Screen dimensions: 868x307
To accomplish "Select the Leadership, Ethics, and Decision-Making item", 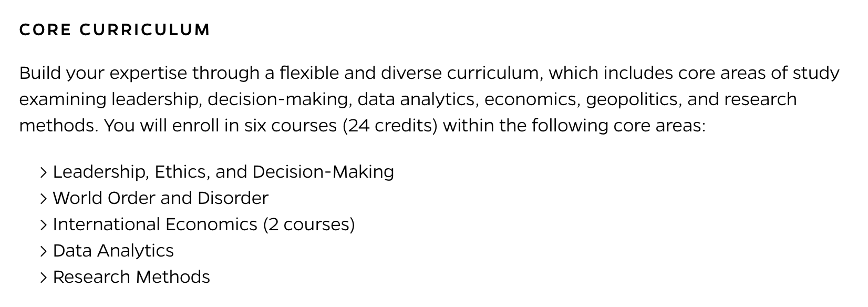I will [223, 172].
